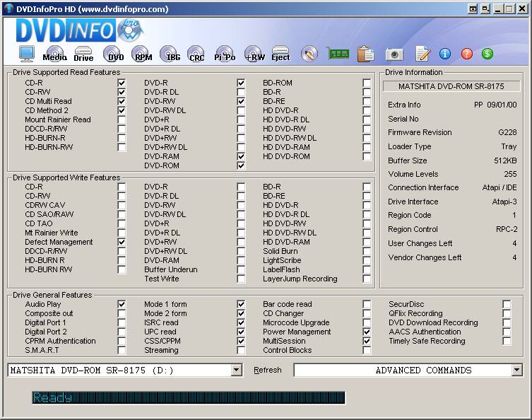This screenshot has height=420, width=532.
Task: Click the DVD toolbar tab item
Action: [x=115, y=55]
